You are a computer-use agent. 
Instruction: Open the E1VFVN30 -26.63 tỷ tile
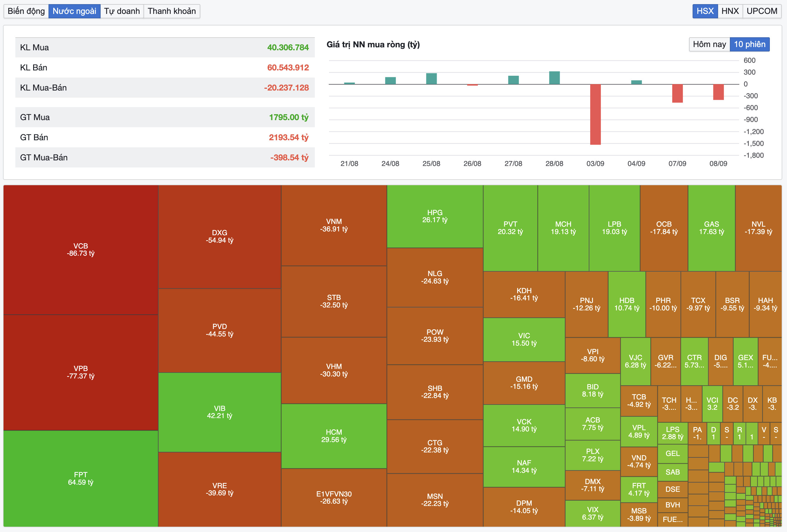coord(334,498)
